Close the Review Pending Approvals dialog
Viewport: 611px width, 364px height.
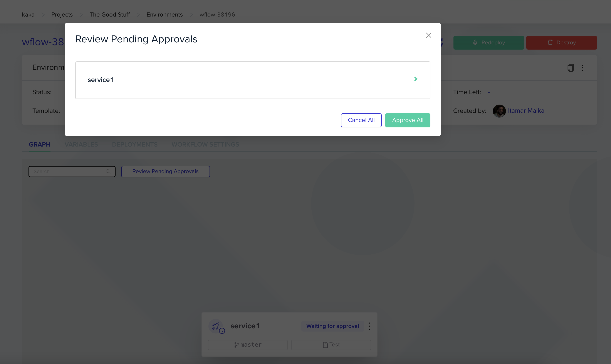pos(428,35)
